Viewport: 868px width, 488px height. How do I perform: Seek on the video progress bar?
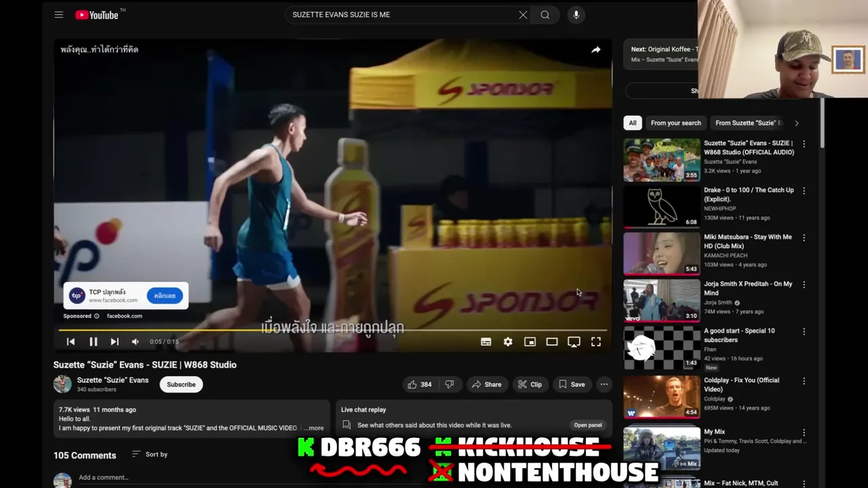pyautogui.click(x=332, y=330)
